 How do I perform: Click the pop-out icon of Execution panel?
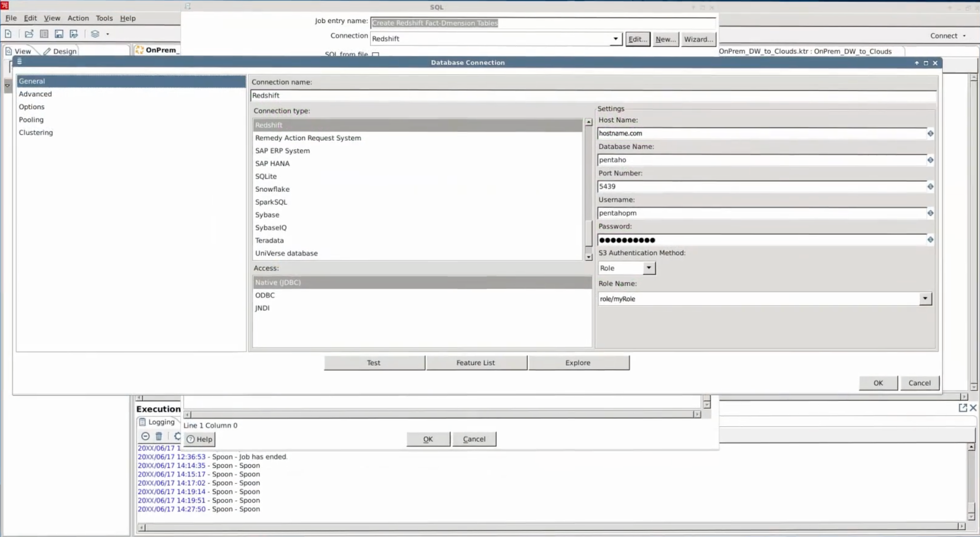tap(962, 408)
